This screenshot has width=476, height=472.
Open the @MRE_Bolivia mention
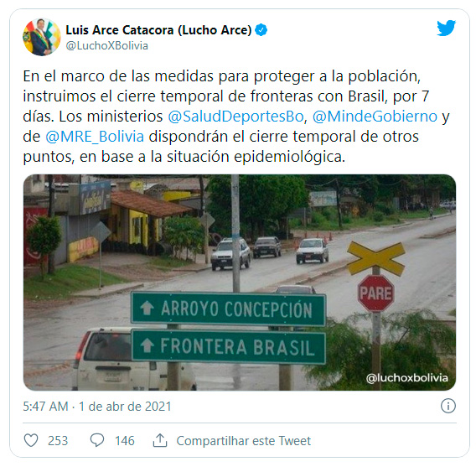point(95,137)
